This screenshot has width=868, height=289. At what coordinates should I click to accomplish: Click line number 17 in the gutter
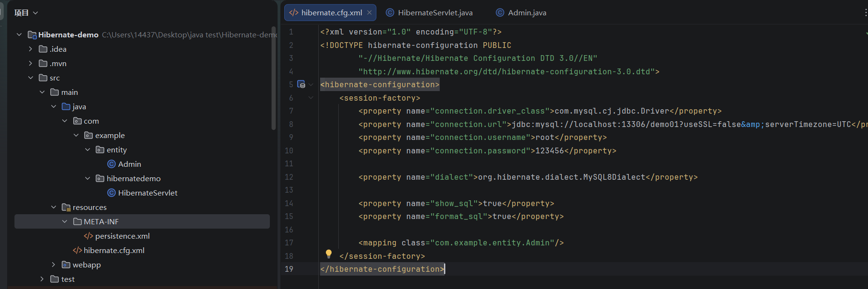pyautogui.click(x=289, y=243)
